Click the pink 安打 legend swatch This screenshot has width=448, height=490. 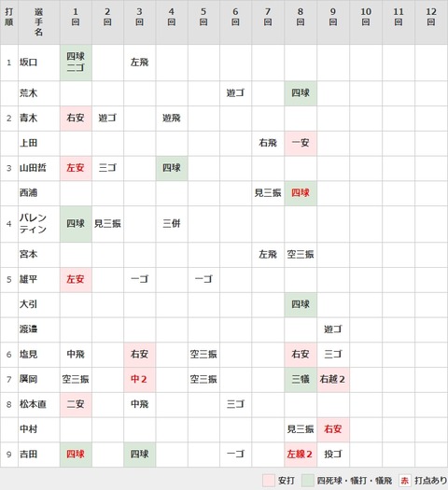pos(269,481)
